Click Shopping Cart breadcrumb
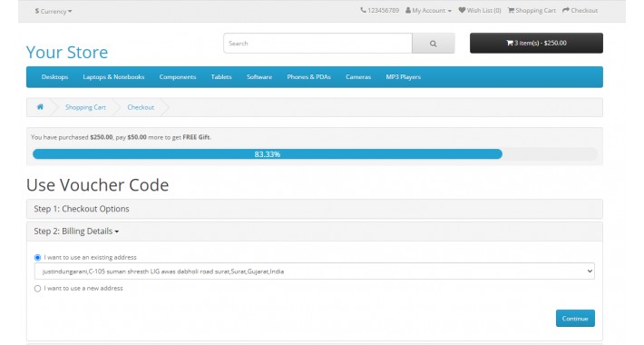644x345 pixels. coord(85,107)
